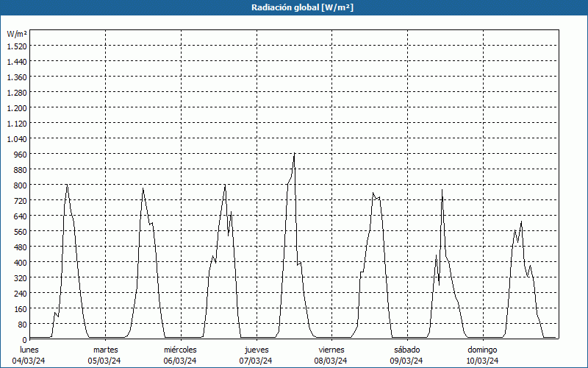Viewport: 588px width, 368px height.
Task: Click the 'jueves' day label
Action: [257, 350]
